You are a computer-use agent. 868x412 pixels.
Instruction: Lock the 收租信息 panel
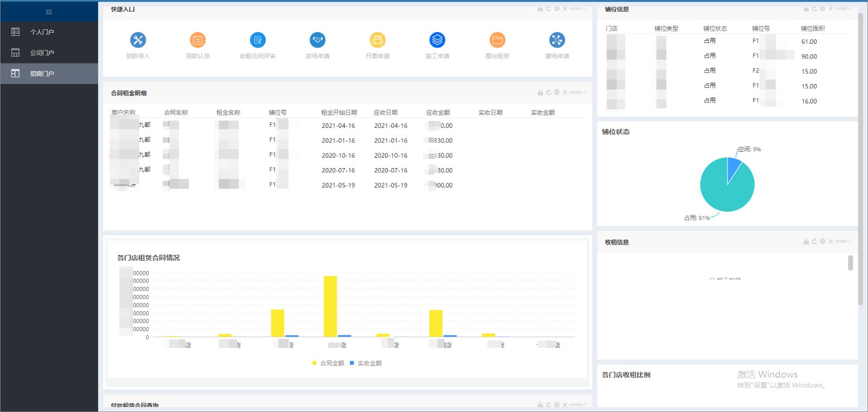coord(806,242)
